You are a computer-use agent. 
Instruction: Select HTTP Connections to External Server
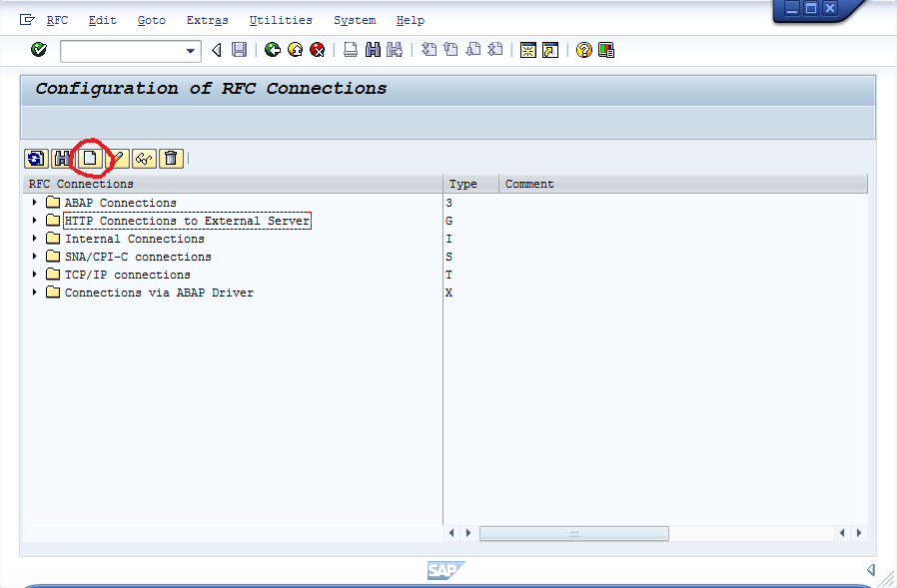coord(187,221)
